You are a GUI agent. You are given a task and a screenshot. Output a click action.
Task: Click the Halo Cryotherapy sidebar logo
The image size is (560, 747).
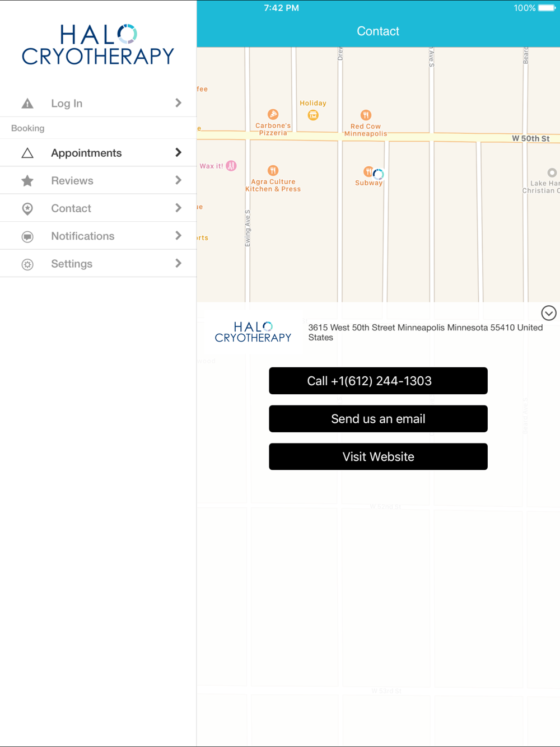point(98,45)
